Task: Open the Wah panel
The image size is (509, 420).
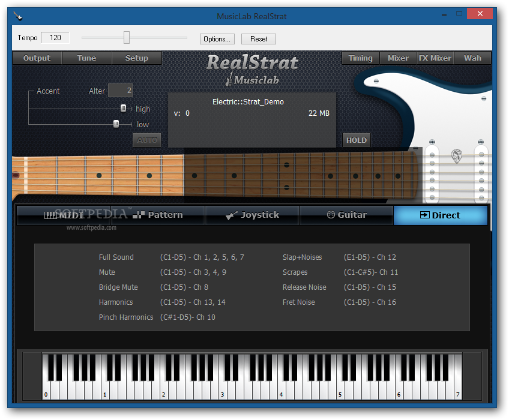Action: coord(472,58)
